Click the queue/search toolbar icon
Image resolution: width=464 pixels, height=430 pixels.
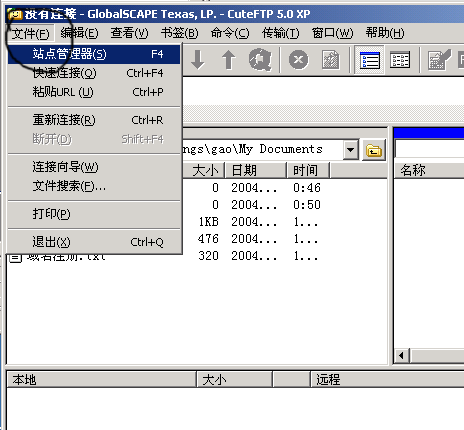tap(260, 60)
